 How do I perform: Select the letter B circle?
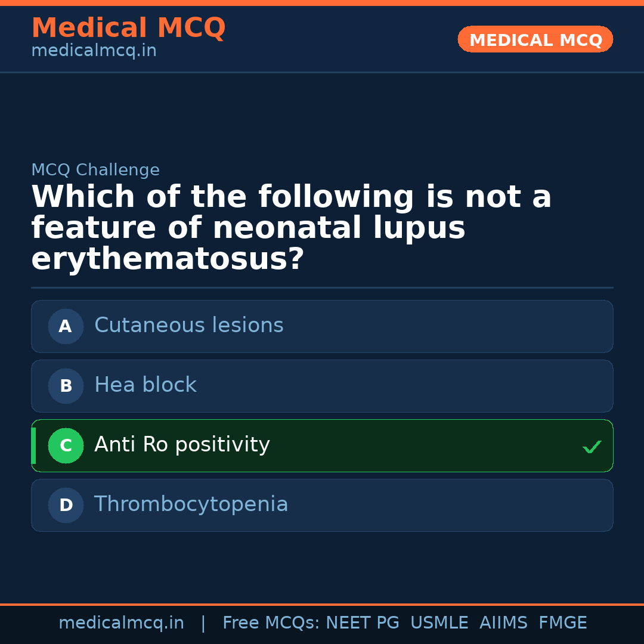tap(66, 386)
